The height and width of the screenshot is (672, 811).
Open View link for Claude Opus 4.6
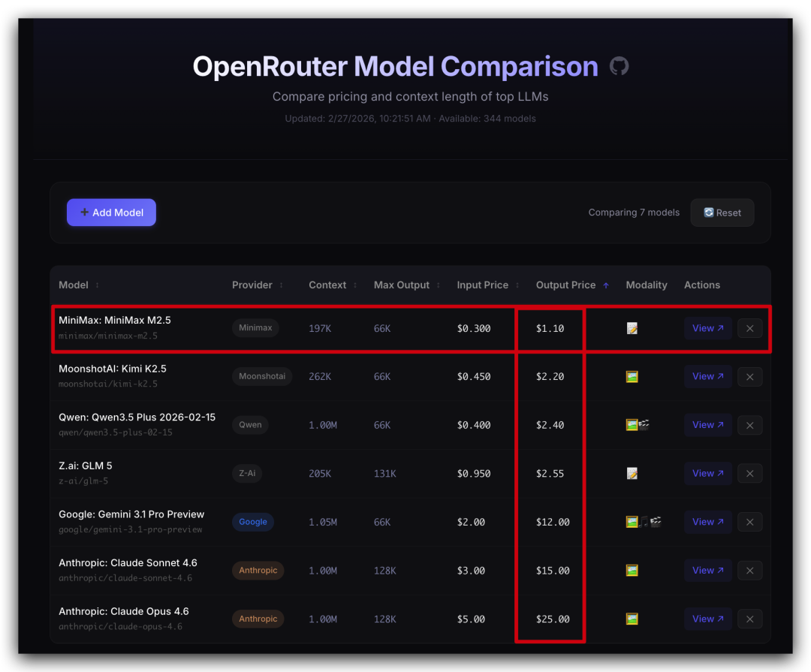pos(707,619)
